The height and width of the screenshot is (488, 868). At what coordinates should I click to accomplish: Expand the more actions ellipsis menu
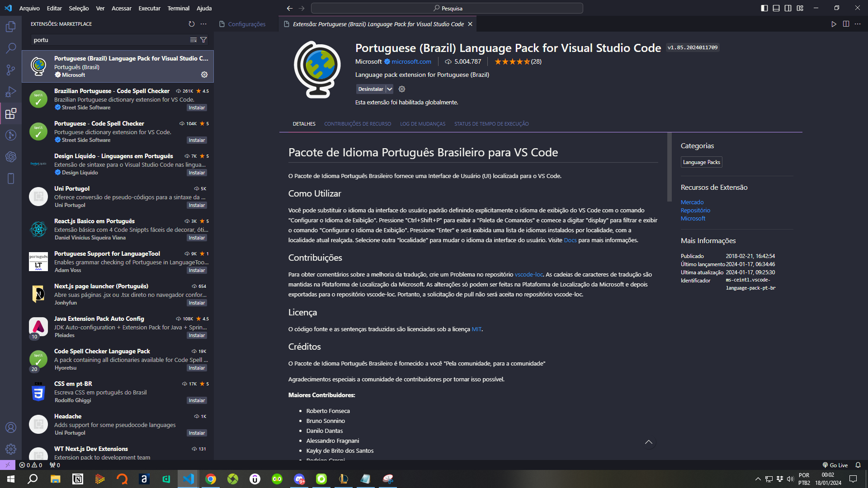pyautogui.click(x=203, y=24)
